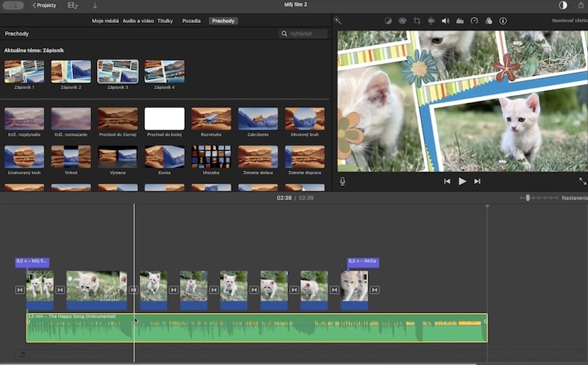
Task: Open the volume speaker settings
Action: 445,21
